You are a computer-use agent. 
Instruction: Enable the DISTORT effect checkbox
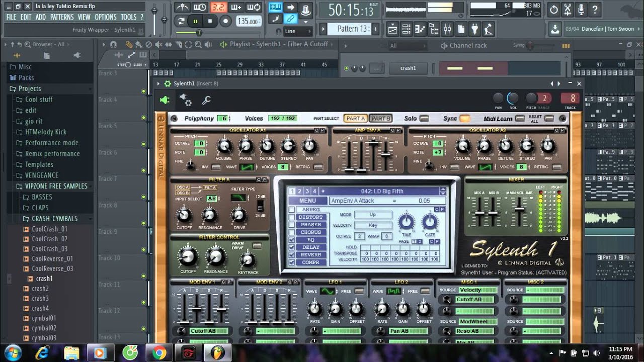292,217
